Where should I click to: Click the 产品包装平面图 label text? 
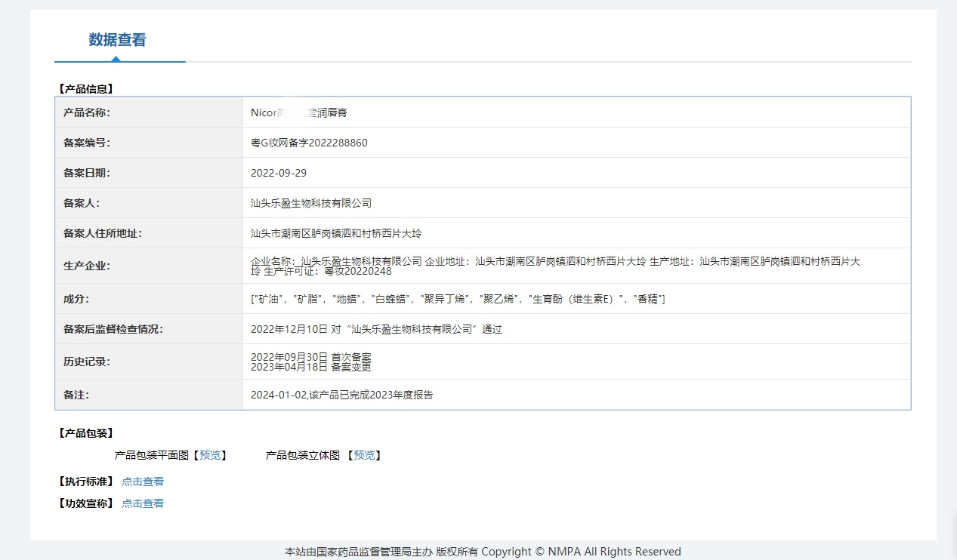151,455
